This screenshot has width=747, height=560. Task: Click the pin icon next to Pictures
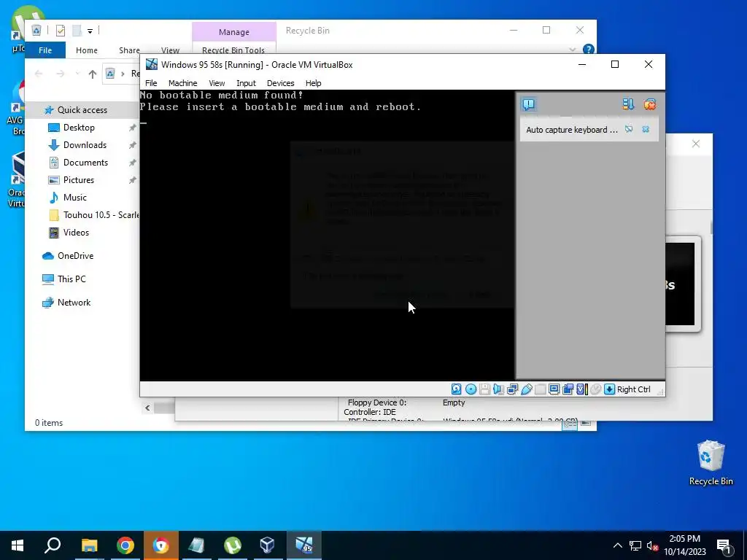coord(133,180)
